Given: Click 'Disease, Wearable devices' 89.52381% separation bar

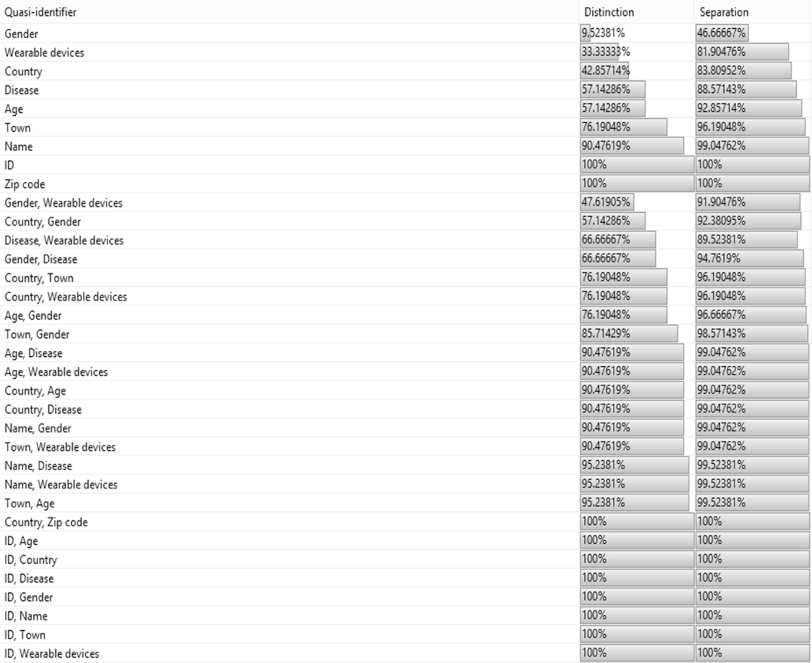Looking at the screenshot, I should click(x=746, y=240).
